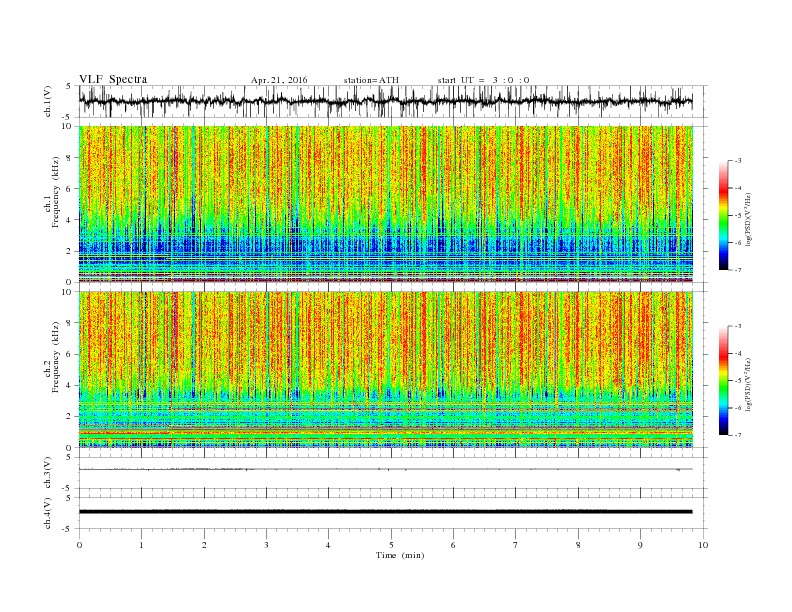Click the "ch.3(V)" axis label
Screen dimensions: 792x612
click(x=47, y=473)
